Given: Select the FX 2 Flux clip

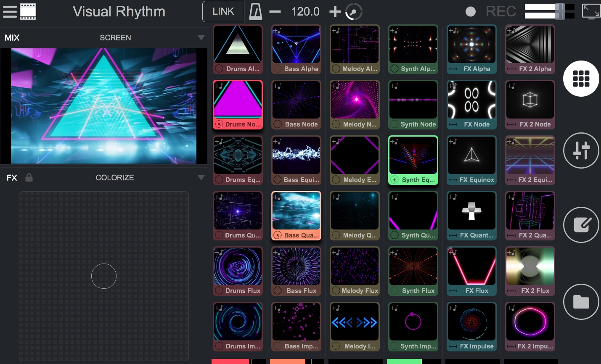Looking at the screenshot, I should click(x=530, y=271).
